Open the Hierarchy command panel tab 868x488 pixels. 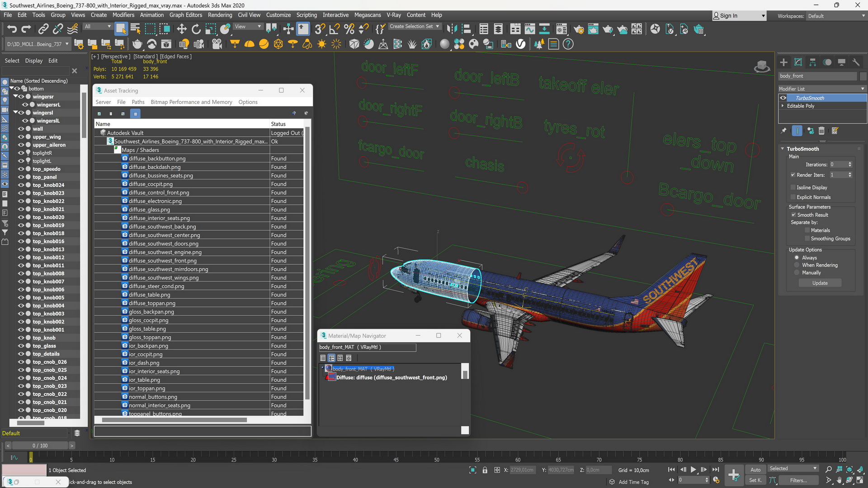[813, 62]
